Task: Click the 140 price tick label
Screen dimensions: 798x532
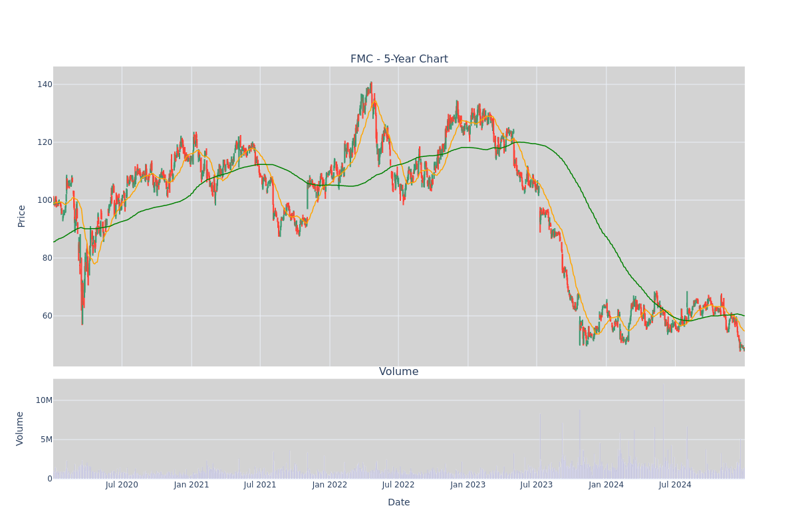Action: tap(45, 84)
